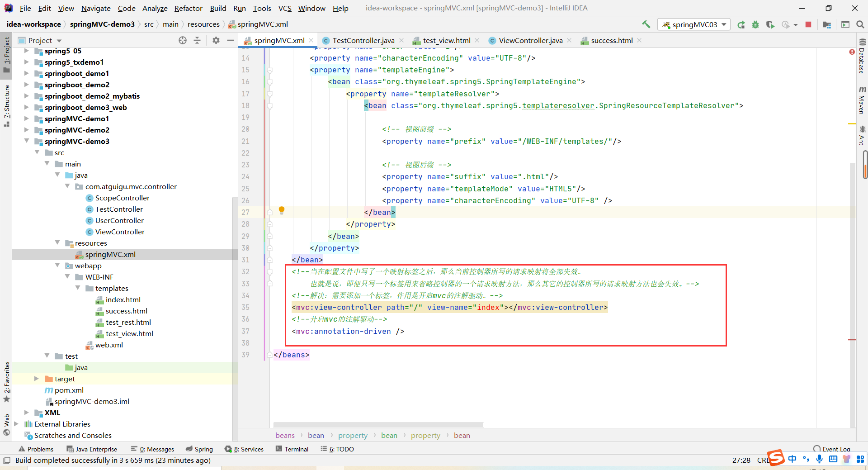Click Sogou input method S icon
Screen dimensions: 868x470
click(776, 458)
